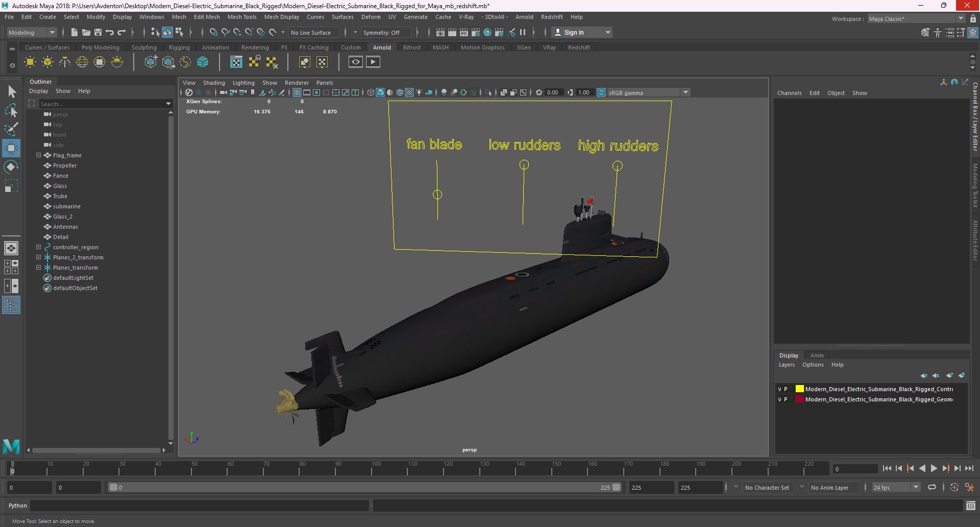This screenshot has width=980, height=527.
Task: Toggle auto keyframe button
Action: 954,487
